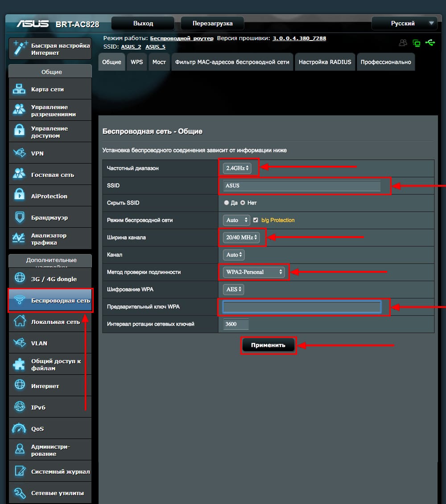Viewport: 446px width, 504px height.
Task: Click the green USB status icon
Action: point(430,42)
